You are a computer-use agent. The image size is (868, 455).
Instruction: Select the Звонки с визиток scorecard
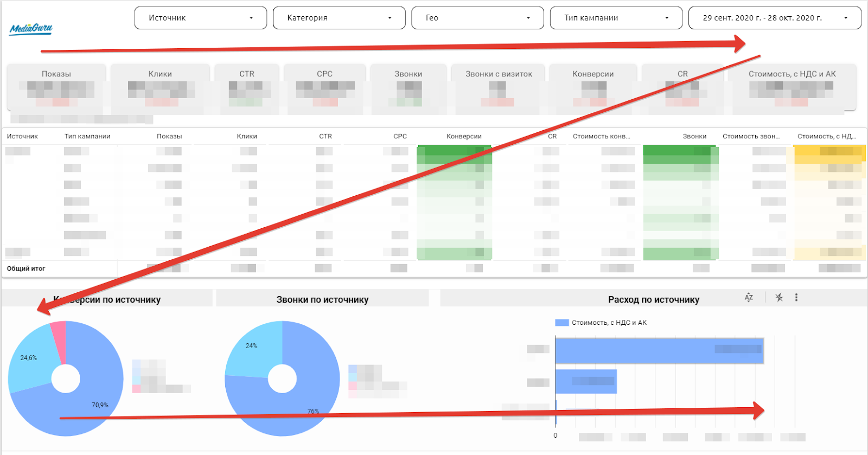pos(499,87)
